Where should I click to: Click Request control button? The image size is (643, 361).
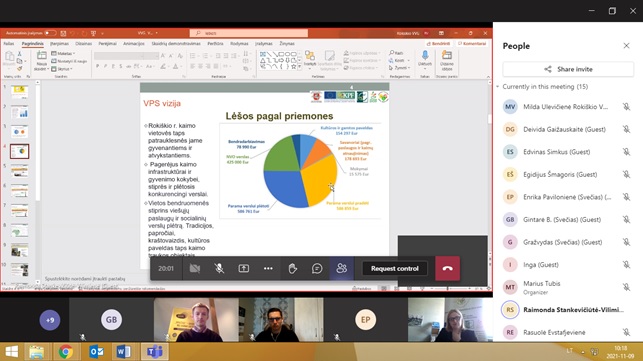coord(394,269)
